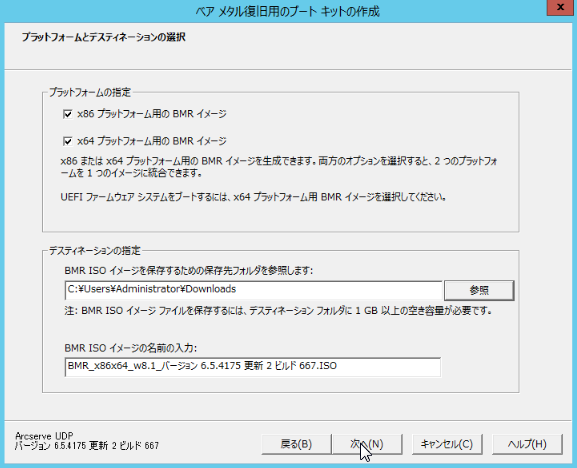
Task: Click the BMR ISO イメージの名前の入力 label
Action: 131,348
